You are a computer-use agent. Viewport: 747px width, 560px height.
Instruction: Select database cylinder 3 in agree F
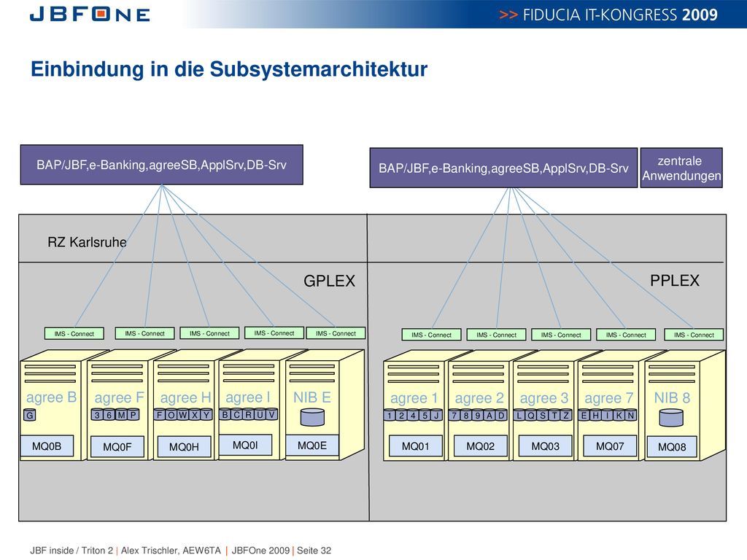[x=97, y=415]
